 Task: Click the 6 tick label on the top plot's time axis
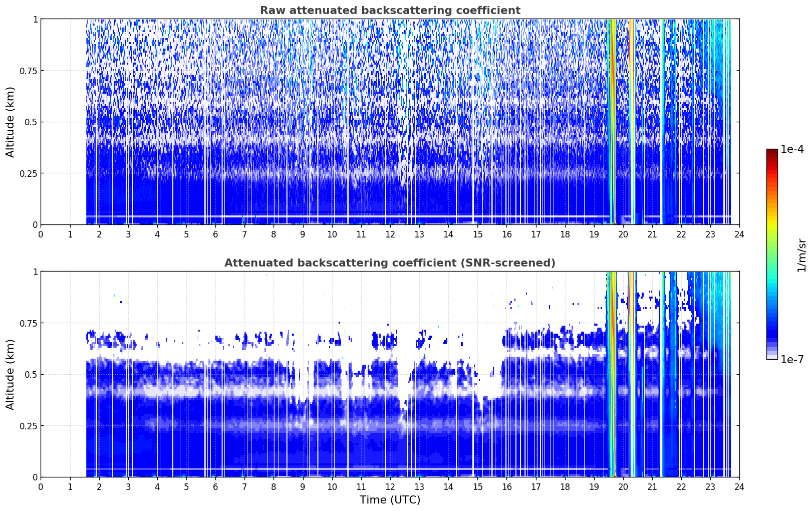215,234
